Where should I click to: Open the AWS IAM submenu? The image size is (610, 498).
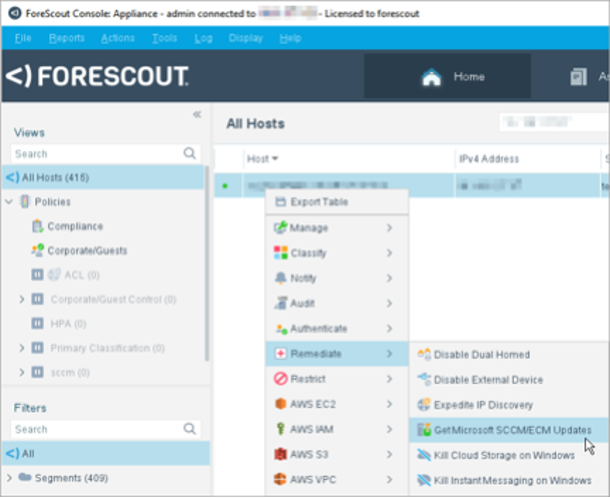337,429
